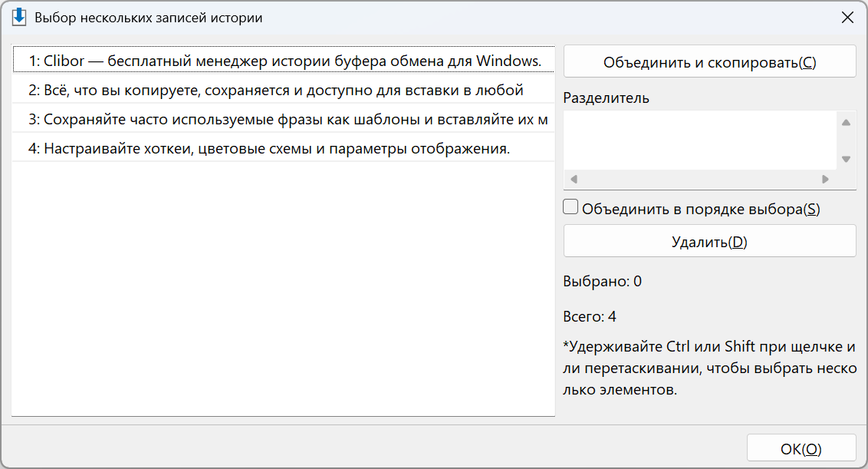Click "Объединить и скопировать(C)" button

click(x=710, y=62)
